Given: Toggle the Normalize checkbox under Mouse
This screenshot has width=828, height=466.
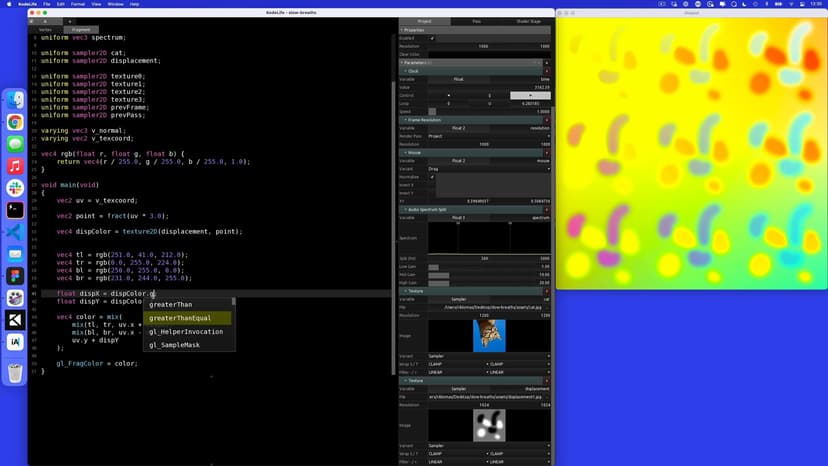Looking at the screenshot, I should (432, 177).
